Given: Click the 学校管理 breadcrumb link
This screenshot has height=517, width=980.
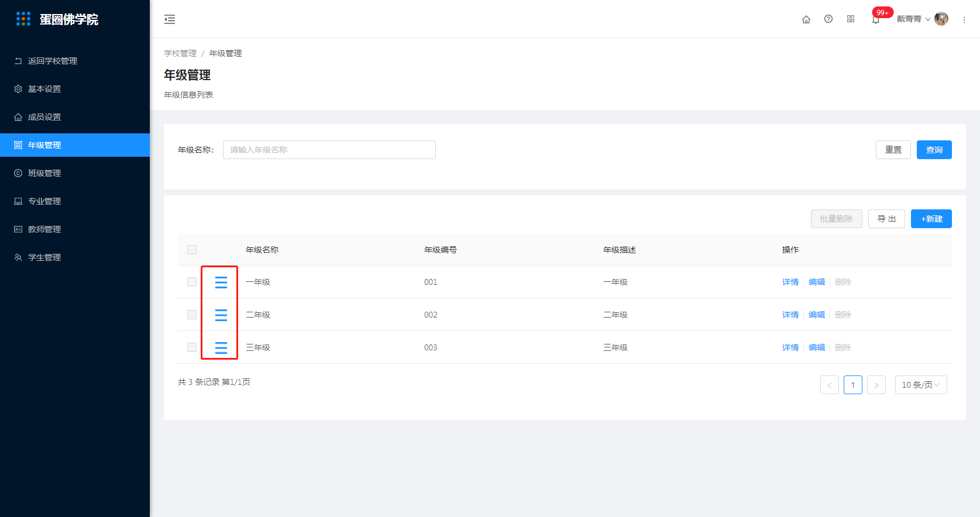Looking at the screenshot, I should point(180,53).
